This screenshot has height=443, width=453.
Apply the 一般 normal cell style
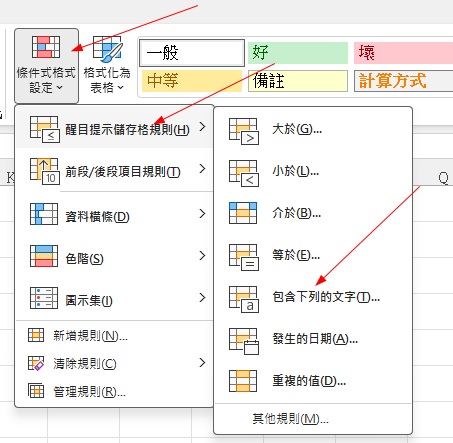(192, 53)
